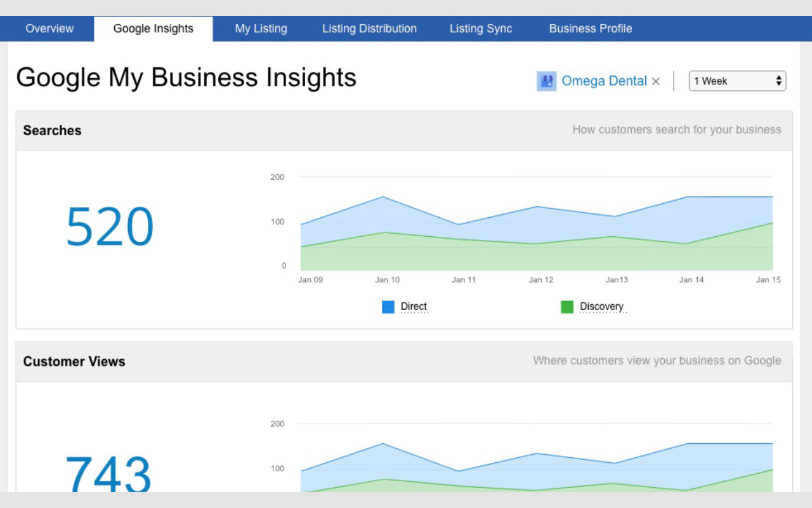Click the 100 y-axis label in Searches chart
812x508 pixels.
(277, 222)
